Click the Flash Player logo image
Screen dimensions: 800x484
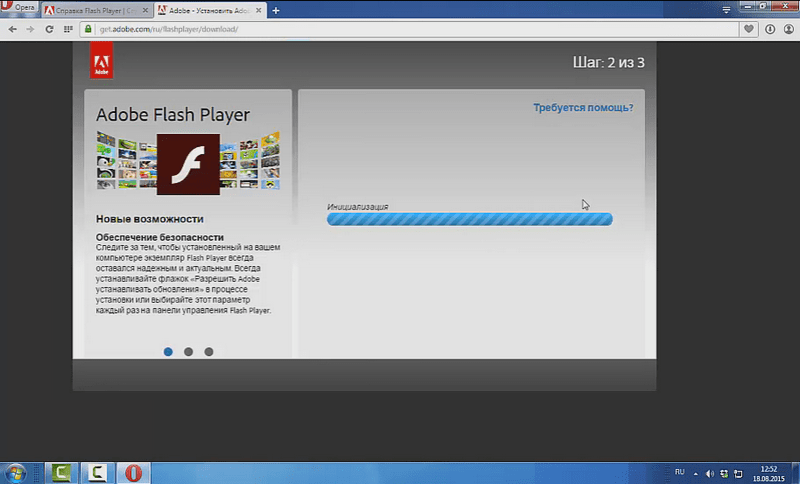(x=188, y=164)
